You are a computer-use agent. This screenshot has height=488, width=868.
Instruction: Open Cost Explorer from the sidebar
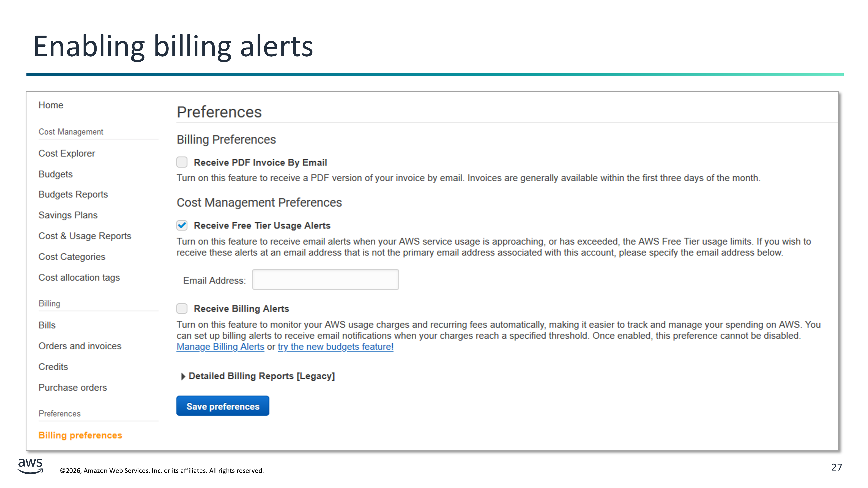[67, 153]
